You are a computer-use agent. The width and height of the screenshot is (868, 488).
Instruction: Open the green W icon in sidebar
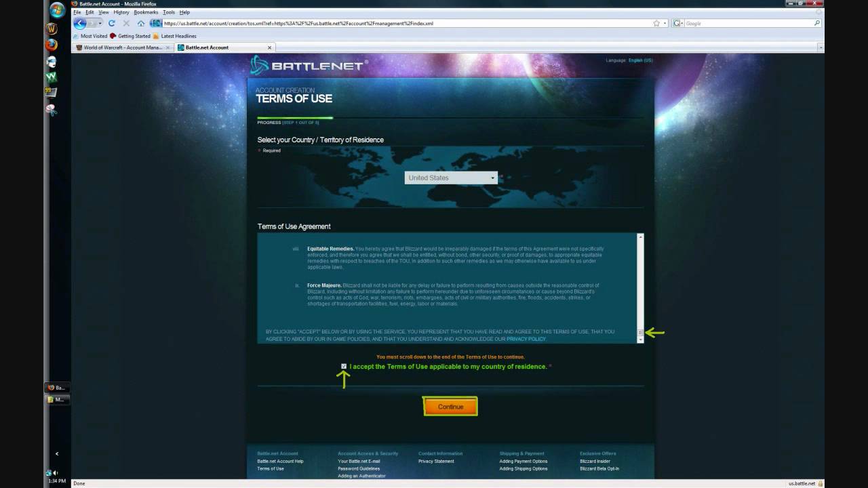click(52, 77)
